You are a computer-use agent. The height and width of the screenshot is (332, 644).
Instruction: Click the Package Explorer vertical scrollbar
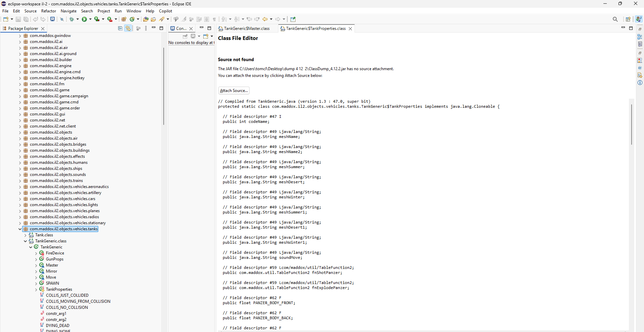tap(163, 86)
